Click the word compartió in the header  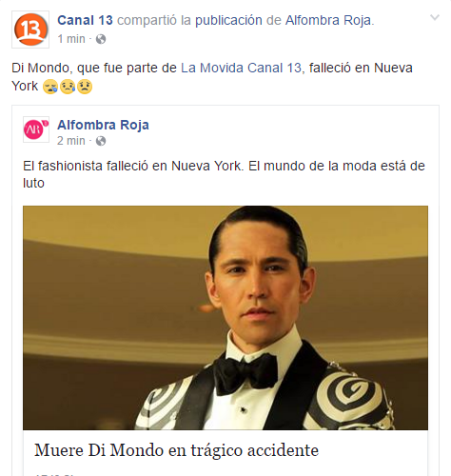click(147, 20)
